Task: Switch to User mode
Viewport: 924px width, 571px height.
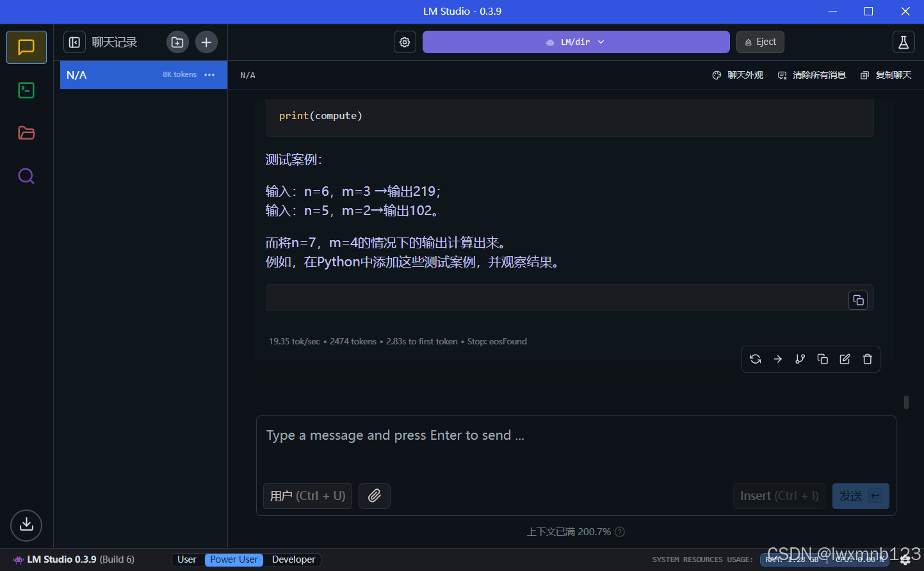Action: (187, 559)
